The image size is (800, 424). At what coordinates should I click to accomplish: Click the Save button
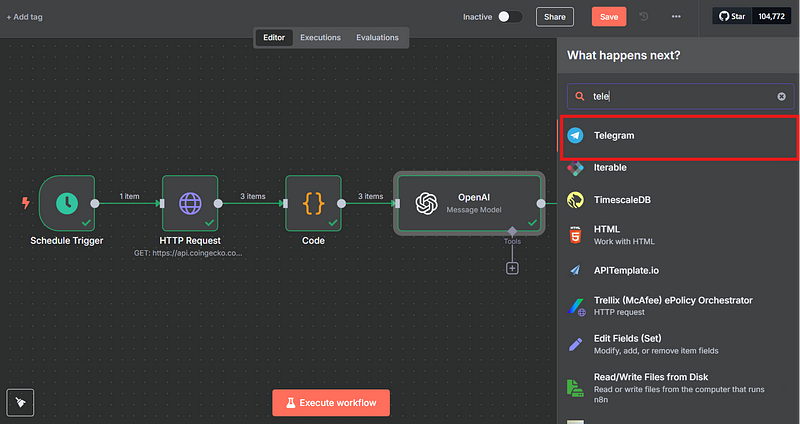point(609,17)
